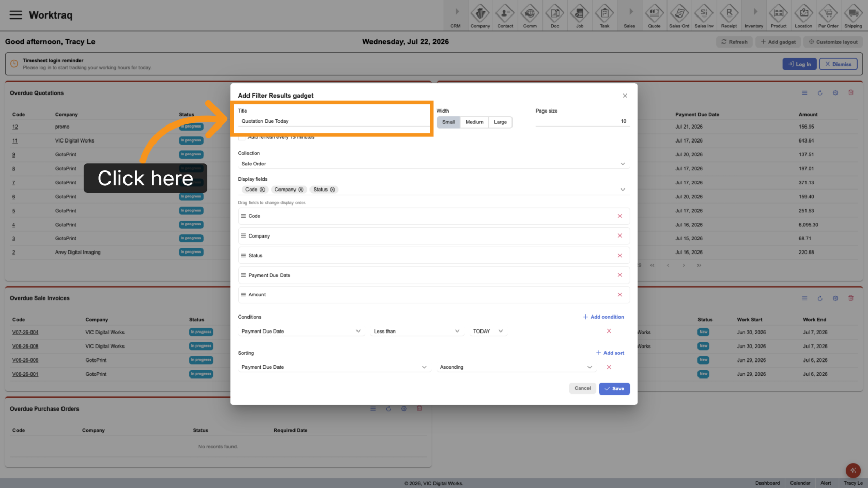Dismiss the timesheet login reminder
This screenshot has height=488, width=868.
pyautogui.click(x=838, y=64)
